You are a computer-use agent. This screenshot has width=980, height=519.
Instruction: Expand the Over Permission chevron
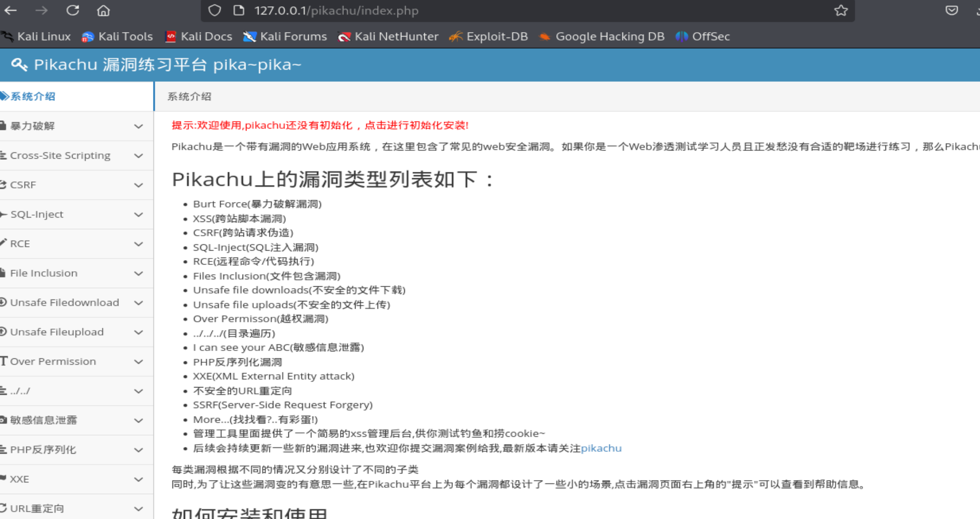[x=138, y=362]
